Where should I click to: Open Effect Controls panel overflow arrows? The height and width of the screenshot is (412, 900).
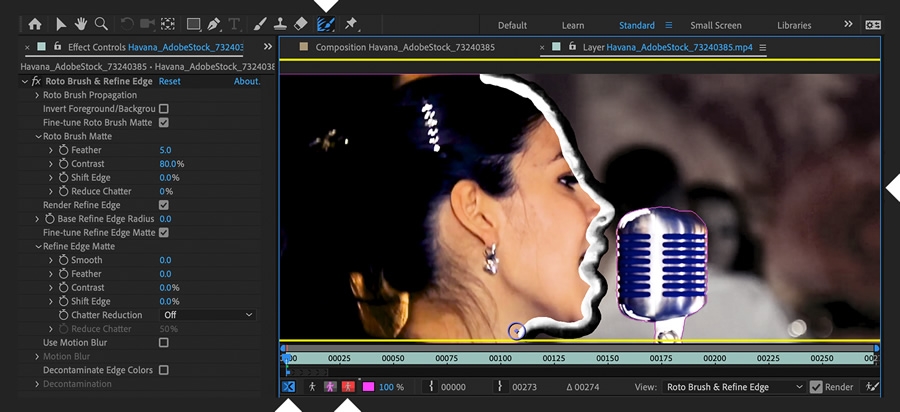[x=267, y=46]
